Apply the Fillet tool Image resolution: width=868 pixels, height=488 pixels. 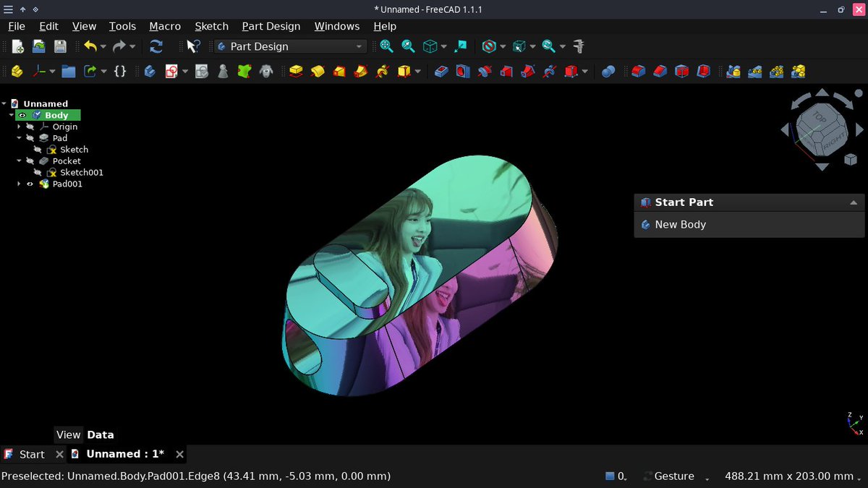click(x=638, y=72)
